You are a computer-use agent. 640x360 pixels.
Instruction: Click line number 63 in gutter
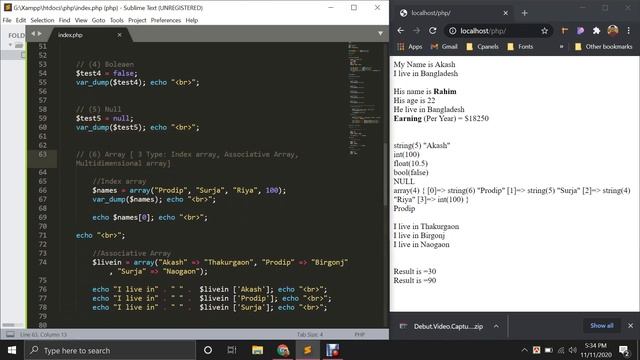[42, 154]
